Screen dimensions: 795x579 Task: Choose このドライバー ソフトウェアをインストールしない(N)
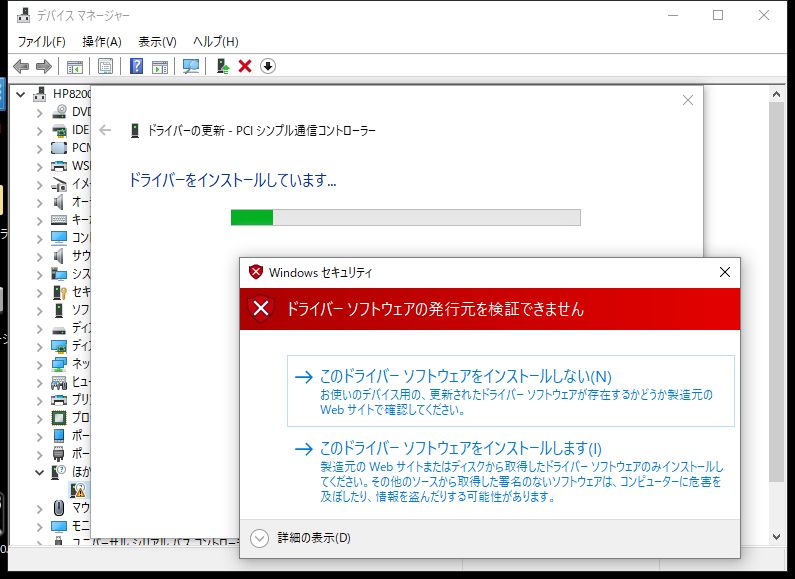(x=511, y=391)
